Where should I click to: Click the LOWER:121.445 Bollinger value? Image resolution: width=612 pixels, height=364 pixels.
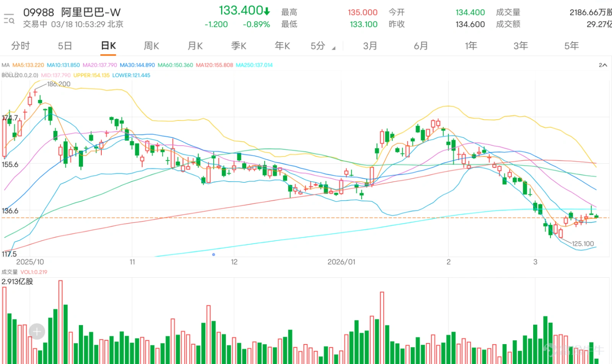pos(131,75)
